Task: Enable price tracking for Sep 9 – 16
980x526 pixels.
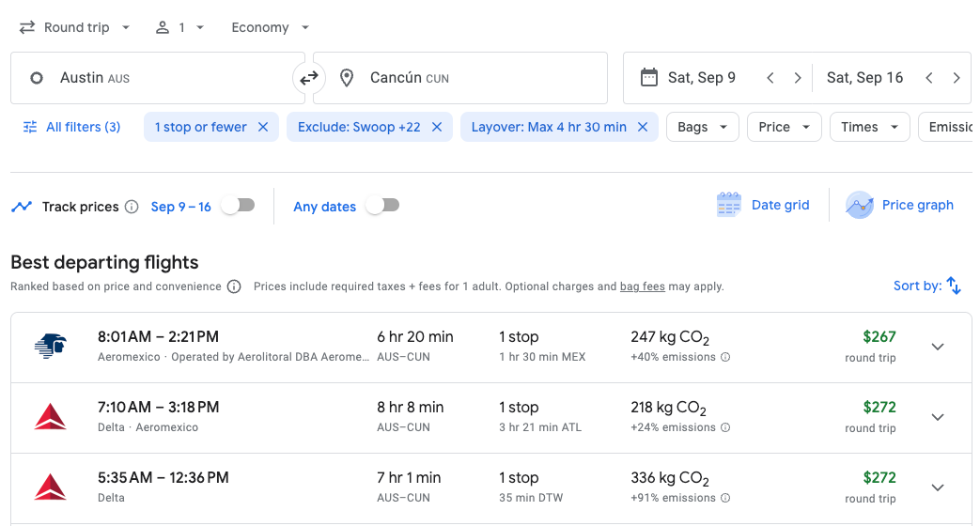Action: click(238, 206)
